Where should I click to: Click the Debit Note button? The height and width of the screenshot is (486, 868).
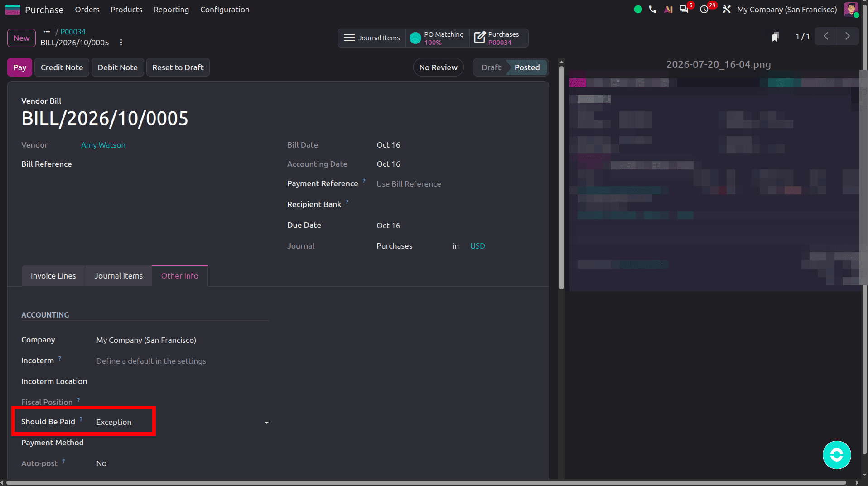click(x=118, y=67)
